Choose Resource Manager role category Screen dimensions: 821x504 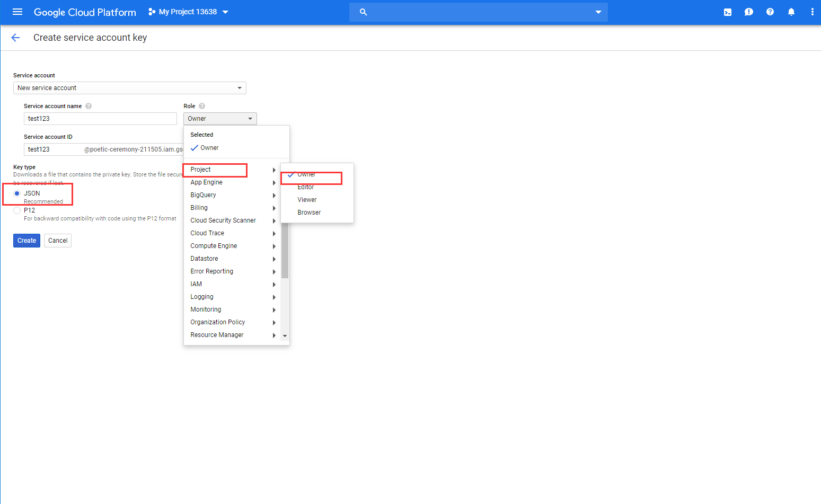click(x=232, y=335)
